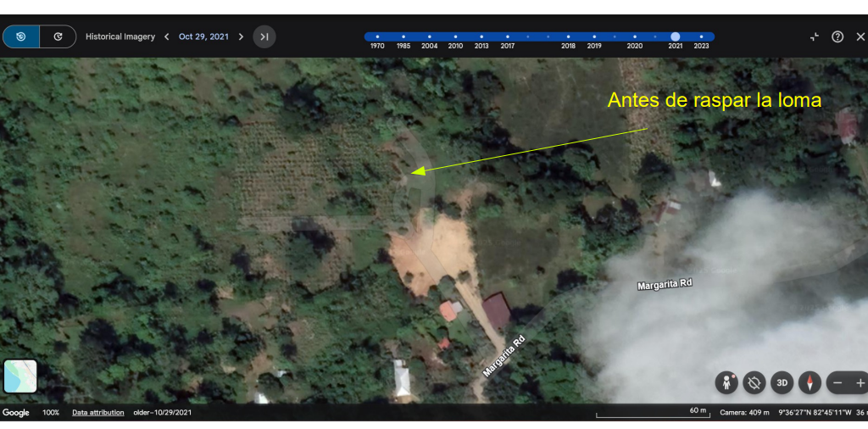The height and width of the screenshot is (429, 868).
Task: Collapse the historical imagery toolbar
Action: pyautogui.click(x=815, y=36)
